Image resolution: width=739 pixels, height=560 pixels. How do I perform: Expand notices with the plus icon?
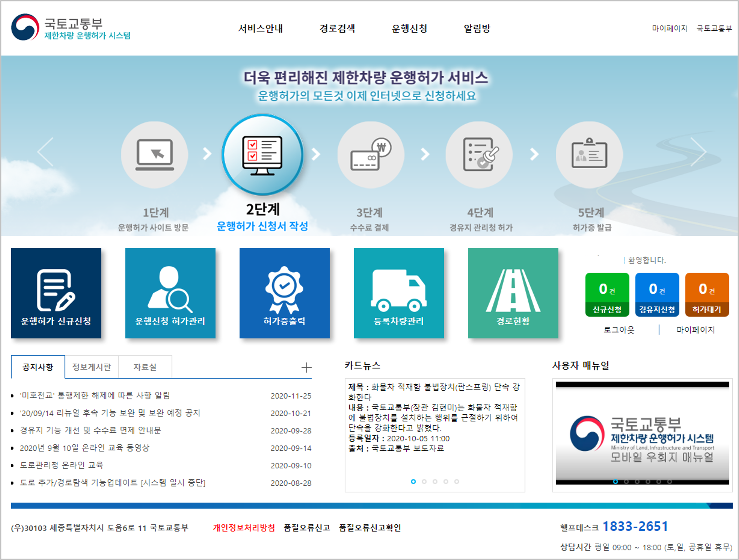306,367
